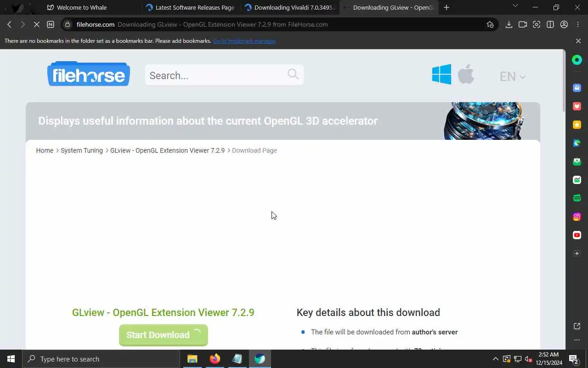Screen dimensions: 588x368
Task: Open Firefox from the taskbar
Action: pyautogui.click(x=215, y=359)
